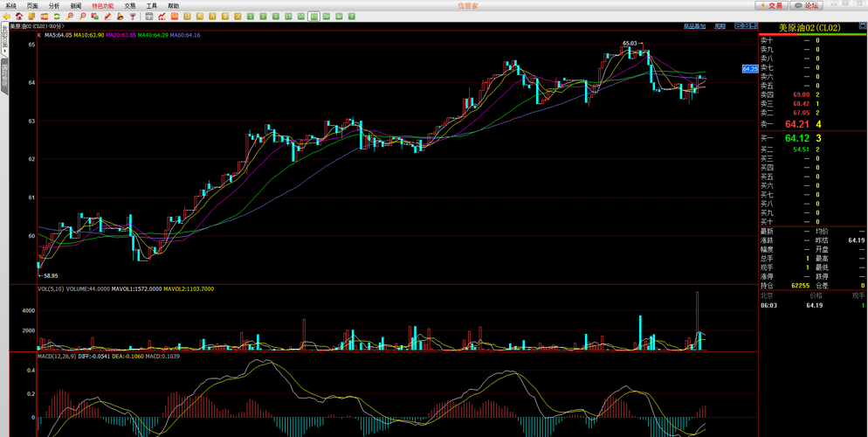Switch to monthly period (月) icon
Image resolution: width=868 pixels, height=437 pixels.
212,17
